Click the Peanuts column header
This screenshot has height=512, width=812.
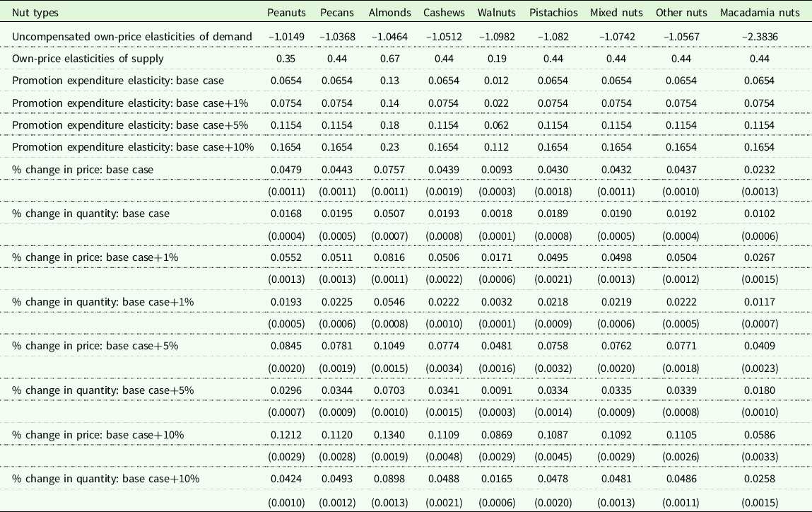pos(286,13)
